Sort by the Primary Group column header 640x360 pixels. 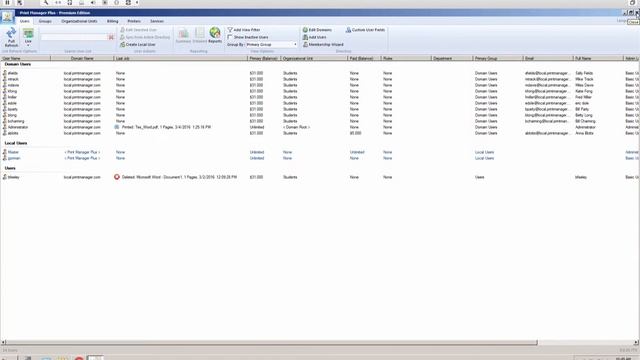pyautogui.click(x=498, y=58)
